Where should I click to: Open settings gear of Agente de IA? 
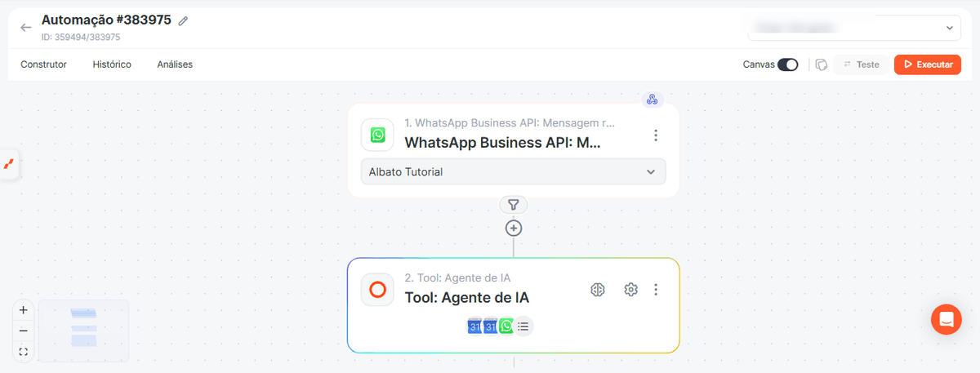(x=630, y=290)
